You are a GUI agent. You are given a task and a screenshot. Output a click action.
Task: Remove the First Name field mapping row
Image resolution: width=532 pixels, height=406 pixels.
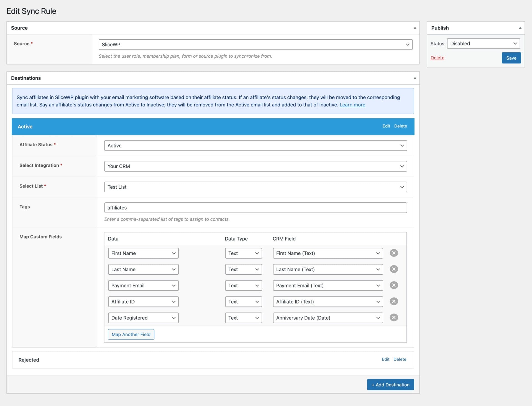tap(393, 253)
